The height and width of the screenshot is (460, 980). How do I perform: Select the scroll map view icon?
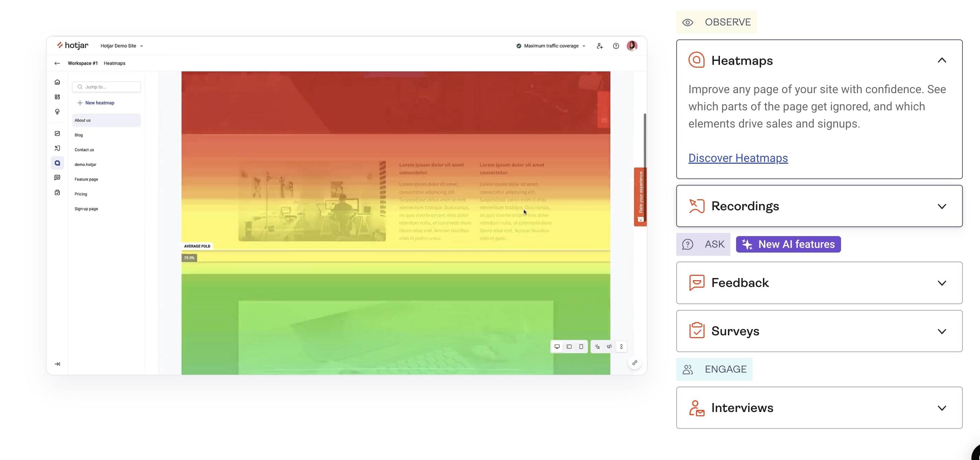click(621, 347)
